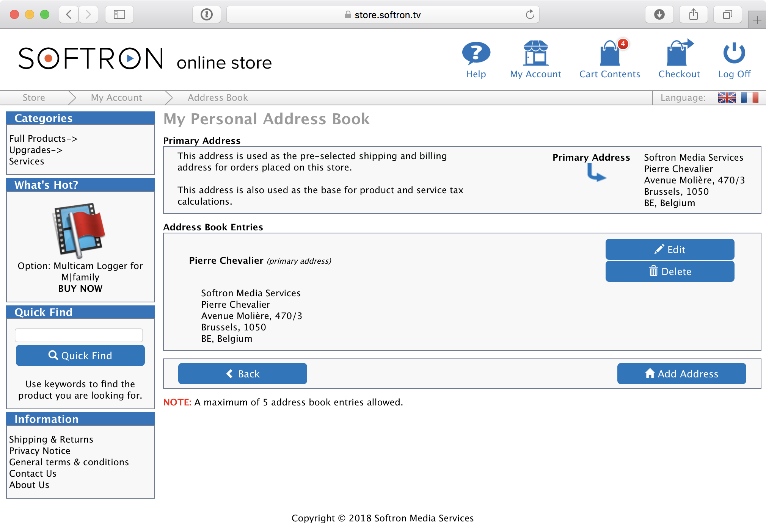Viewport: 766px width, 532px height.
Task: Click the Log Off power icon
Action: coord(734,53)
